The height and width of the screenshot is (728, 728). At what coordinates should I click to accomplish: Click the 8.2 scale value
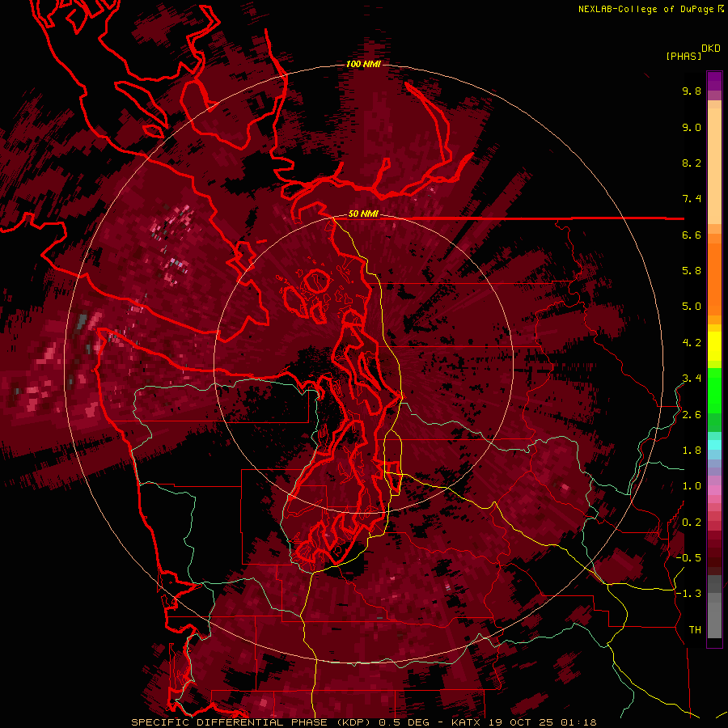[x=692, y=163]
